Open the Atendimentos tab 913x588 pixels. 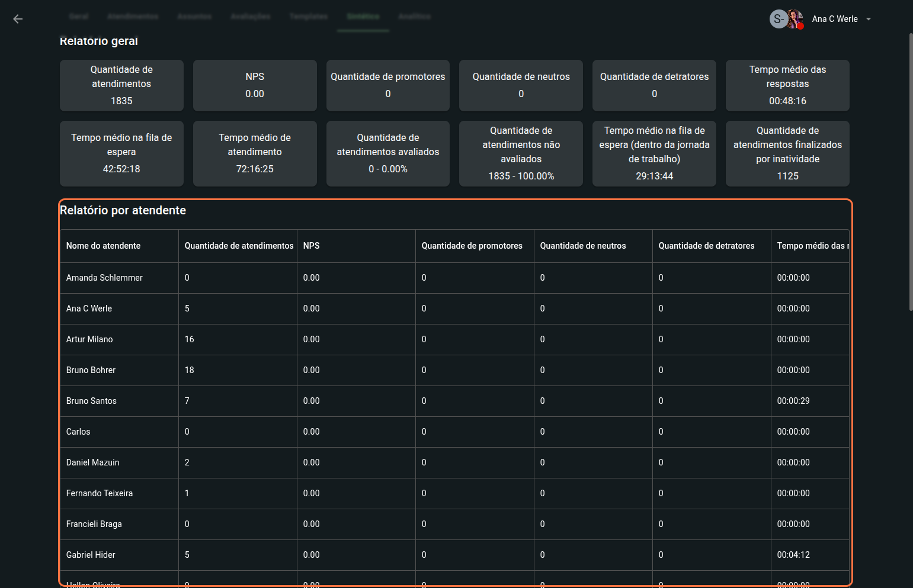[133, 17]
